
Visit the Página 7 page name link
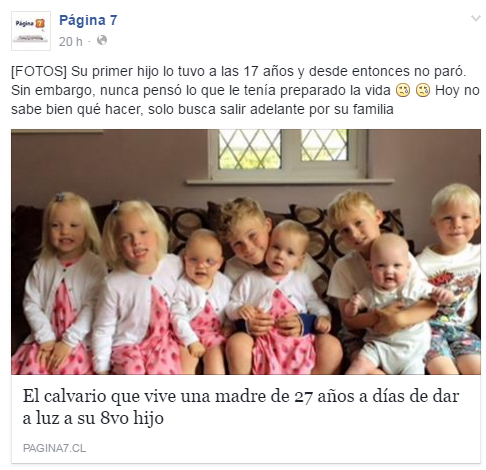click(x=88, y=20)
